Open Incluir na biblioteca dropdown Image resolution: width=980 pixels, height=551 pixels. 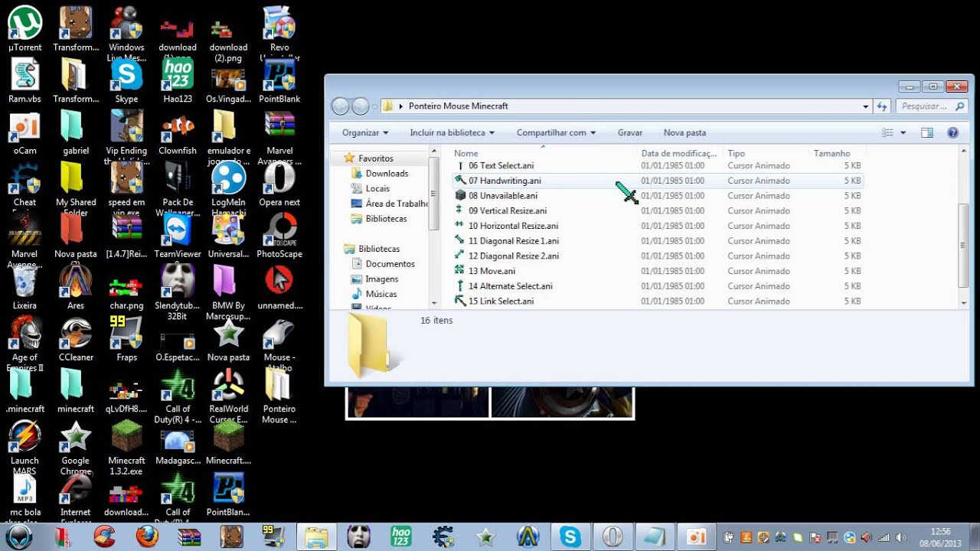452,132
